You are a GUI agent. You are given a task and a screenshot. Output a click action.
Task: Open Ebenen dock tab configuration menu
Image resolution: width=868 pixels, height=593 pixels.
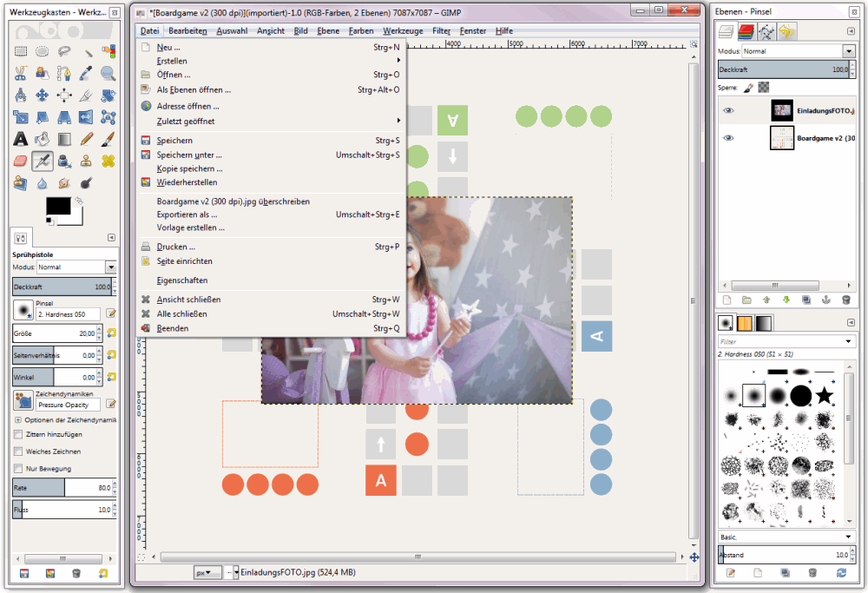coord(851,31)
